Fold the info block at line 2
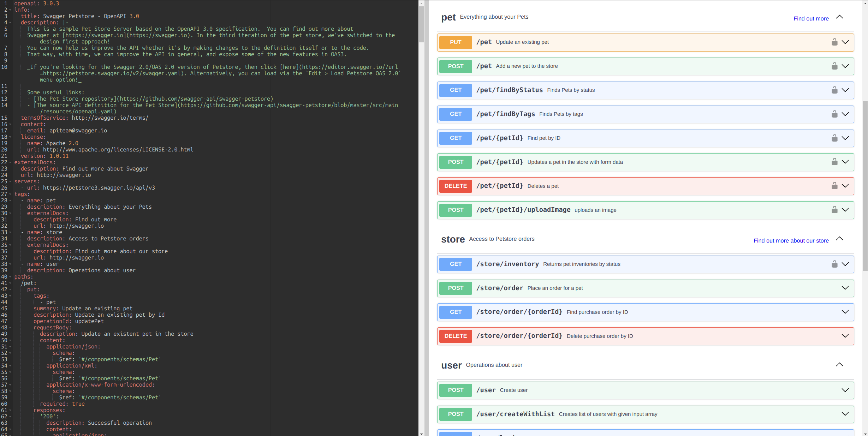The width and height of the screenshot is (868, 436). point(11,10)
